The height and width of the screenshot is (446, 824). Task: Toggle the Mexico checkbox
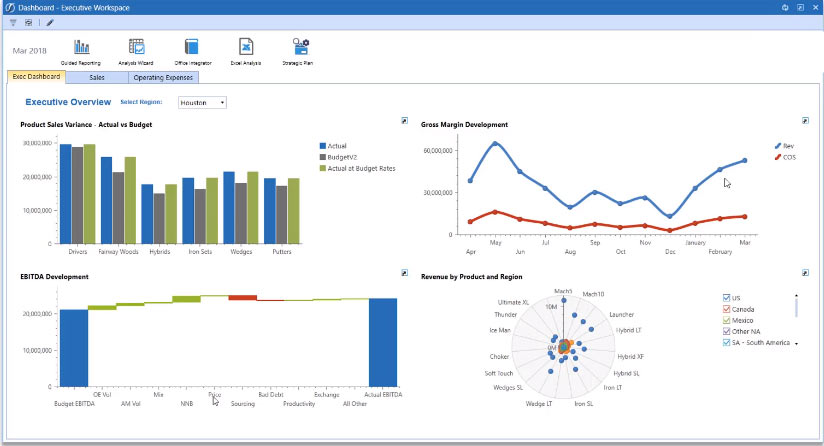coord(726,320)
